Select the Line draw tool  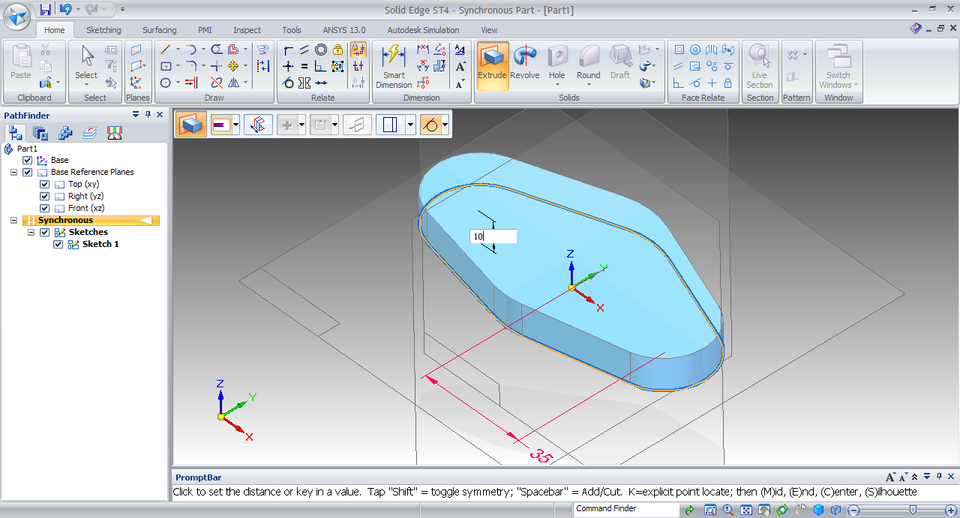[165, 50]
